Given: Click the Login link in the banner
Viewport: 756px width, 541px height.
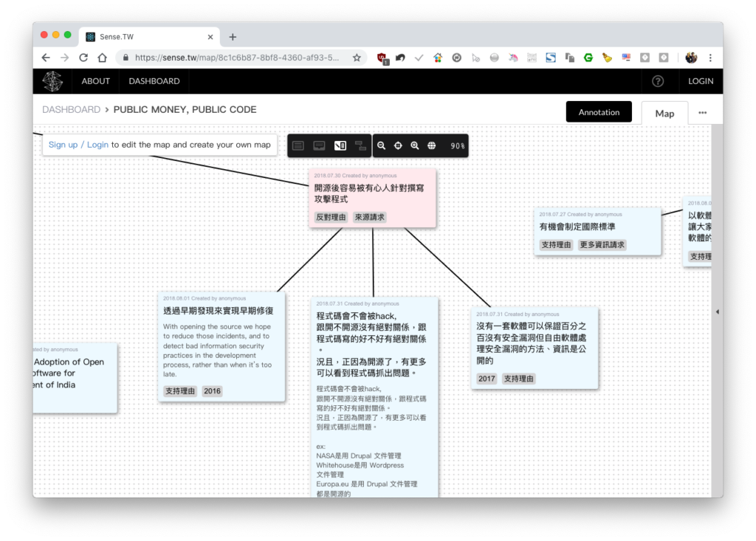Looking at the screenshot, I should pyautogui.click(x=97, y=145).
